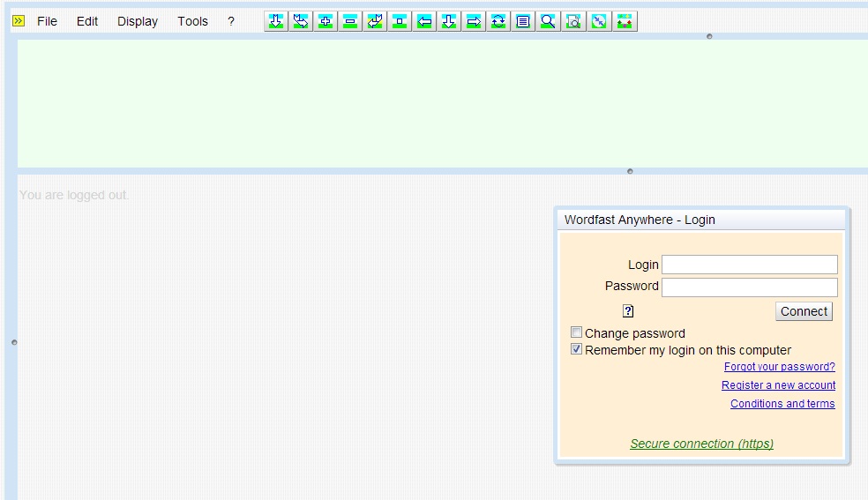The width and height of the screenshot is (868, 500).
Task: Click the document preview magnifier icon
Action: click(x=573, y=21)
